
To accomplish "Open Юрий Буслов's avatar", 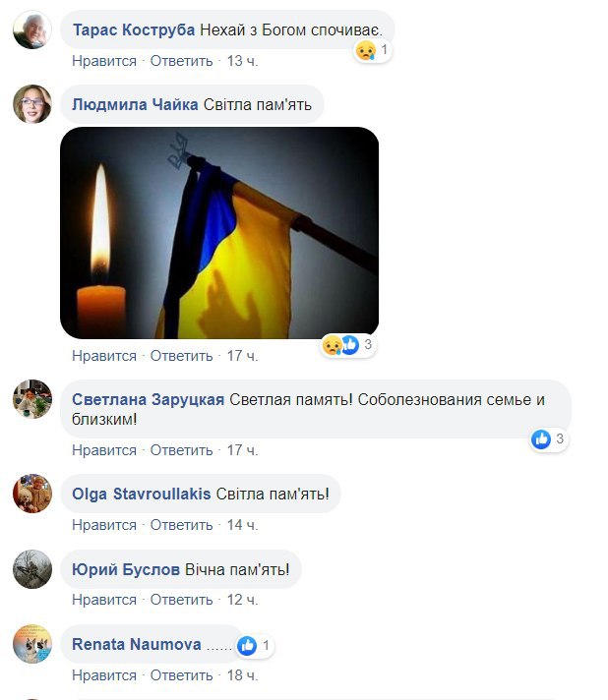I will click(32, 568).
